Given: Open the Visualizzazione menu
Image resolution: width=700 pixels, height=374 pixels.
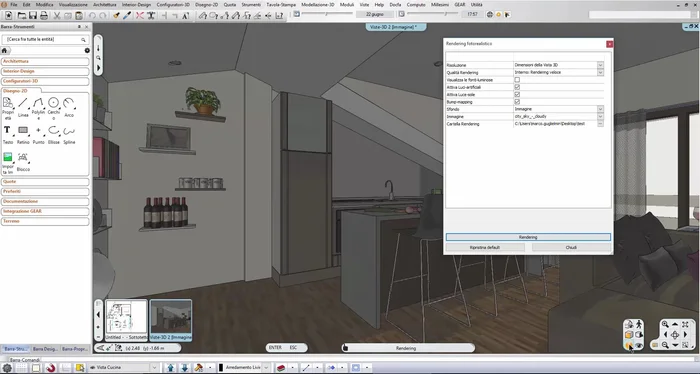Looking at the screenshot, I should click(x=73, y=4).
